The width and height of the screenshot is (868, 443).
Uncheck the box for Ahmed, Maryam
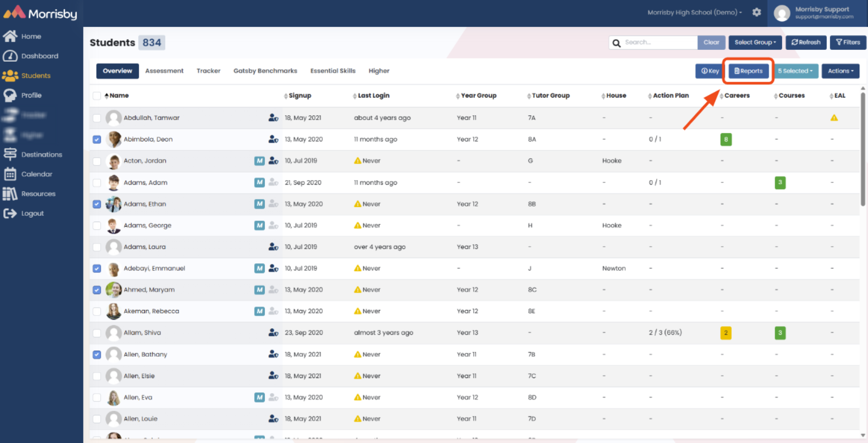point(97,290)
